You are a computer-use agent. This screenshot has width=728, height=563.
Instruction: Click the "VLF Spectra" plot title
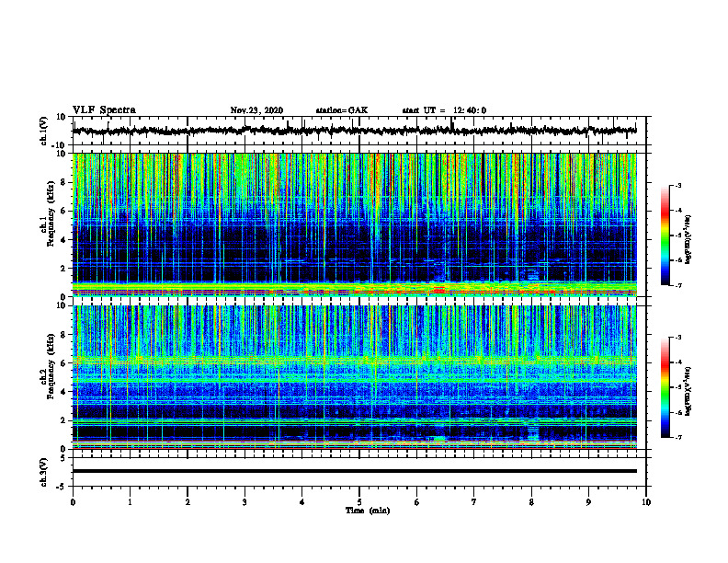104,110
